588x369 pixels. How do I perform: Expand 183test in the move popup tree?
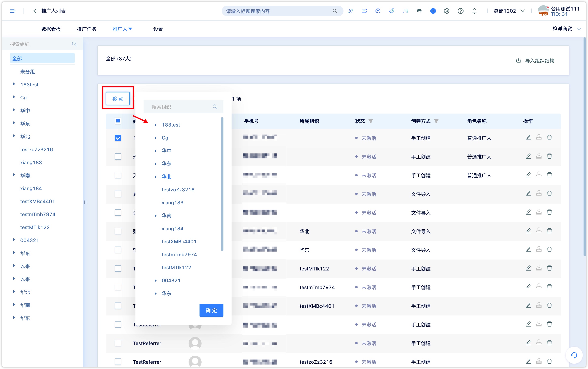point(156,125)
